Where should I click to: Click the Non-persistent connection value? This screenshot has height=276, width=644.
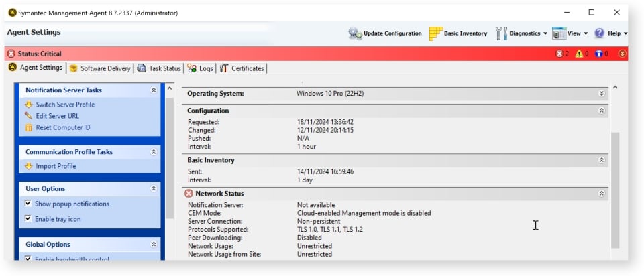coord(319,221)
